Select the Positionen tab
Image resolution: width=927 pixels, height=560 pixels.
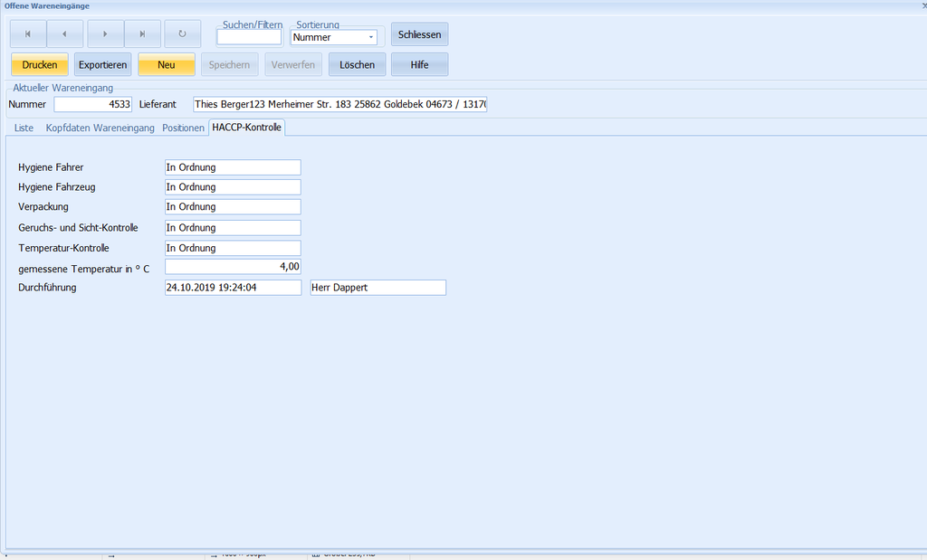[183, 128]
